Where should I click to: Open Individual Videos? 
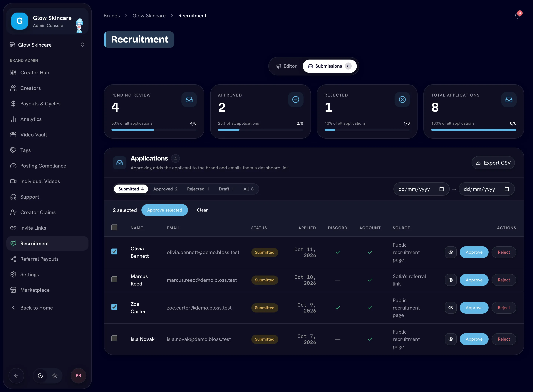[47, 181]
